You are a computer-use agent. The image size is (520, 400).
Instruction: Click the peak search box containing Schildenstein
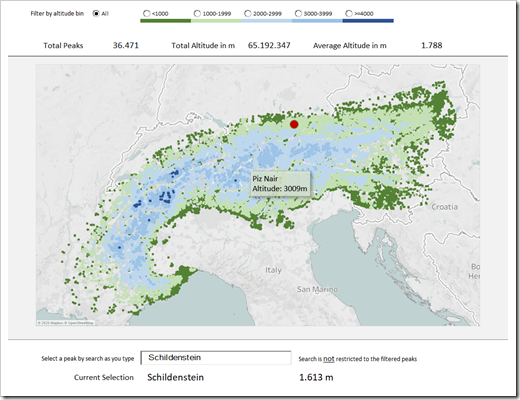point(216,358)
